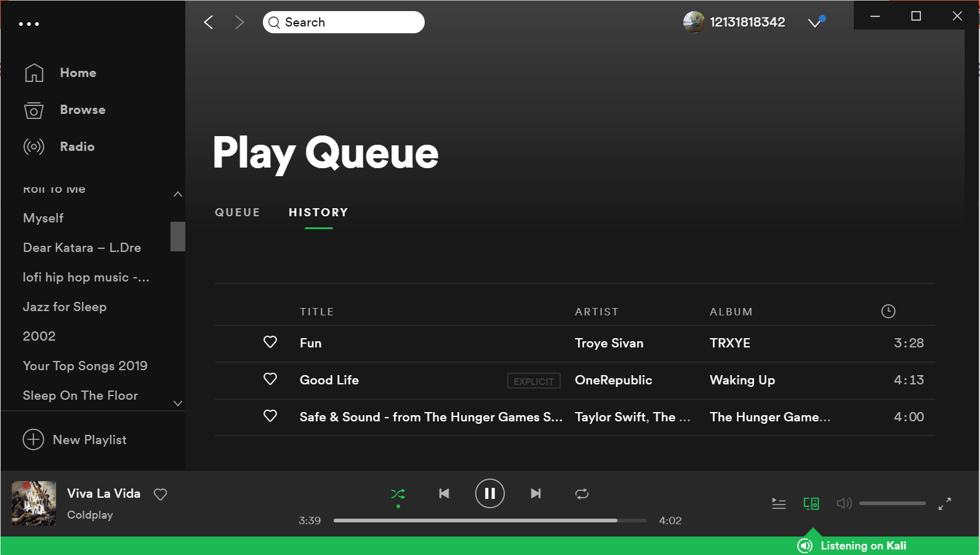Toggle repeat mode
Screen dimensions: 980x555
point(582,494)
